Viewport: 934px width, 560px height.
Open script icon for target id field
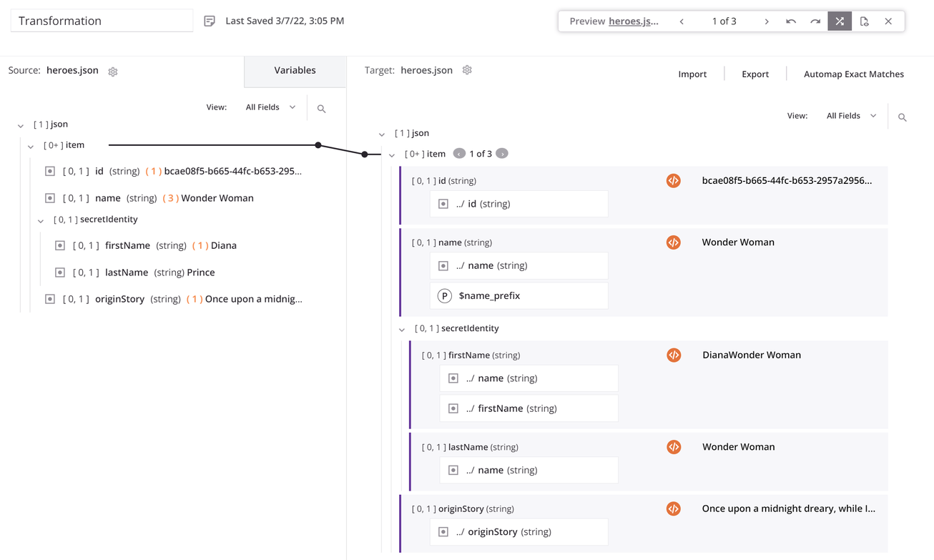pos(673,181)
